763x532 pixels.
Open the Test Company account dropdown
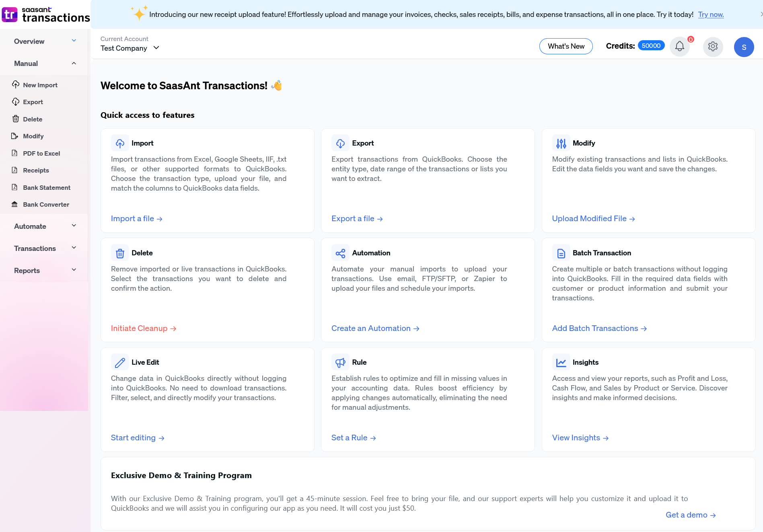click(130, 48)
